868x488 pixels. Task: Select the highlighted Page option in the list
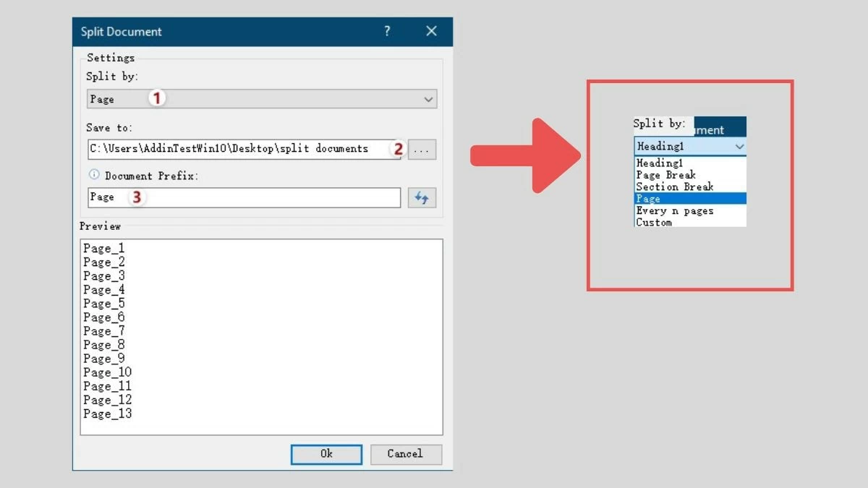(648, 198)
